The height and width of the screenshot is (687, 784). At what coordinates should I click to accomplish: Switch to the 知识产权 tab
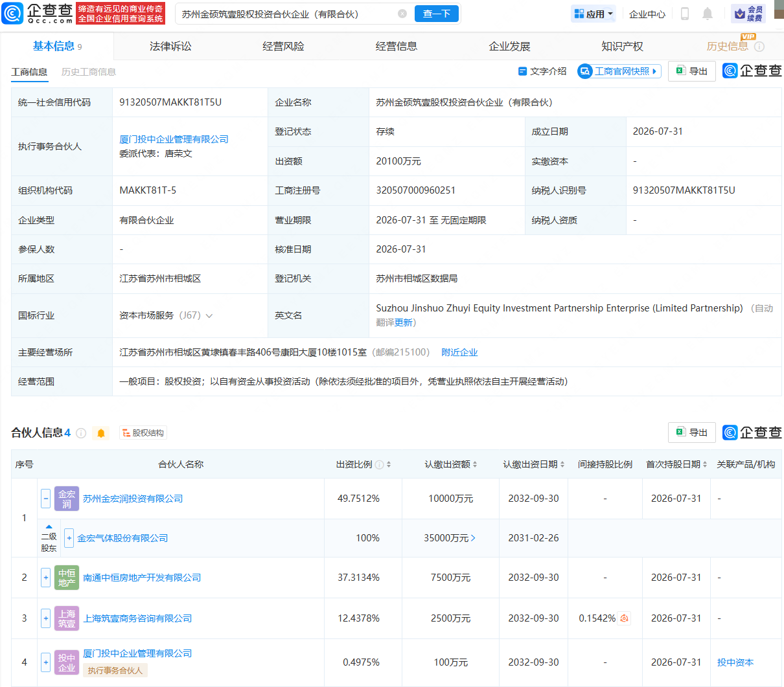(x=622, y=46)
